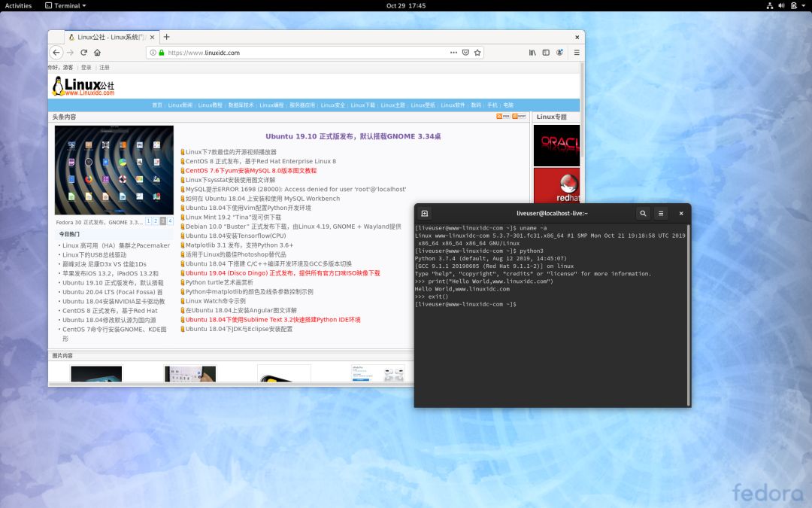Save the page to Pocket
The image size is (812, 508).
[465, 53]
